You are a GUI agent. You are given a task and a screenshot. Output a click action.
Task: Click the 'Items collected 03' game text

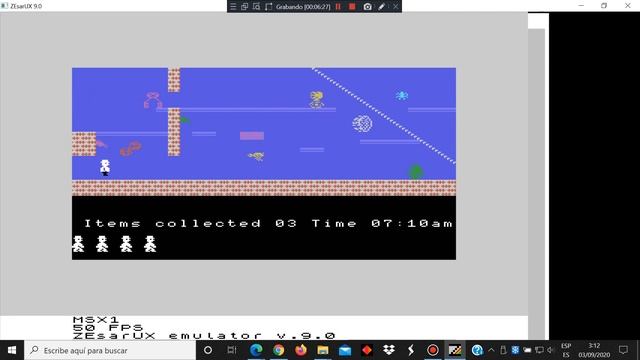[x=191, y=223]
